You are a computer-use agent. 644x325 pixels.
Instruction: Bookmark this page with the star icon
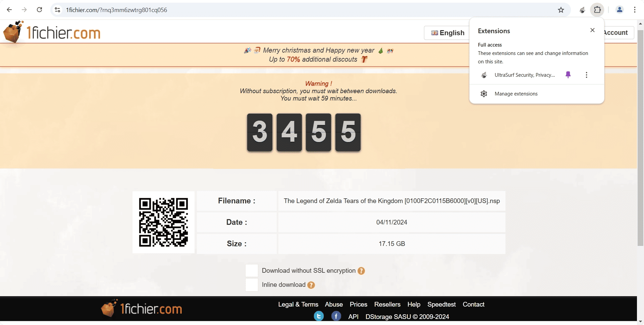(x=561, y=10)
